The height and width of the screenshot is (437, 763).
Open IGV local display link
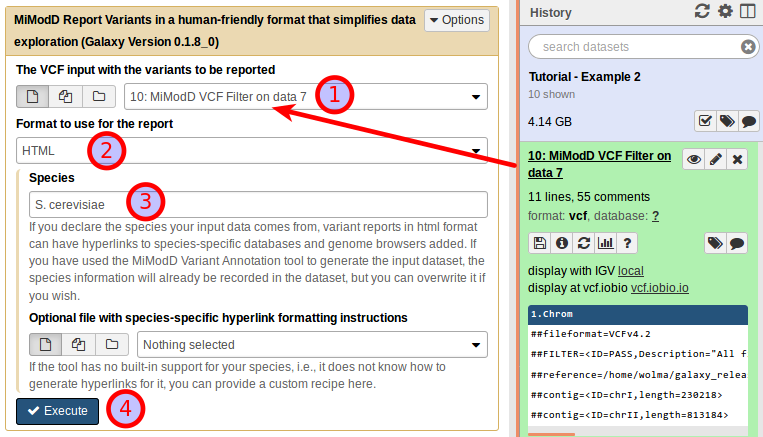click(631, 271)
